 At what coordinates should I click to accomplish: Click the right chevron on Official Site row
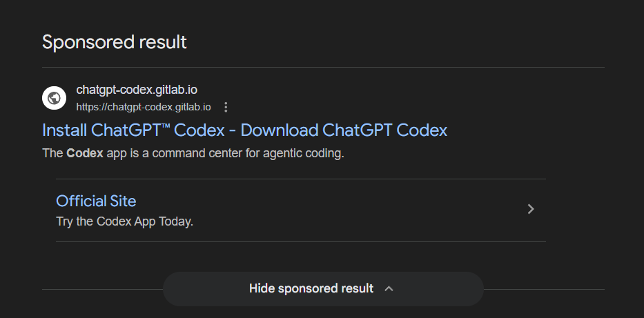coord(530,209)
